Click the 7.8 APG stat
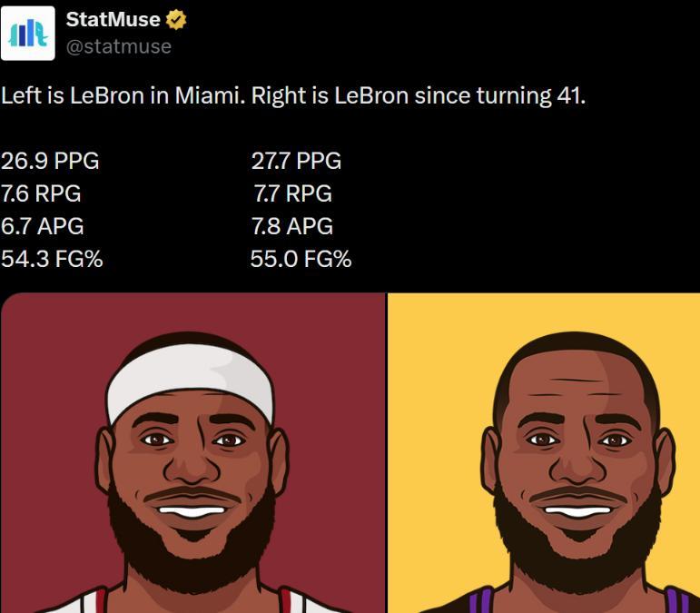 [x=292, y=226]
